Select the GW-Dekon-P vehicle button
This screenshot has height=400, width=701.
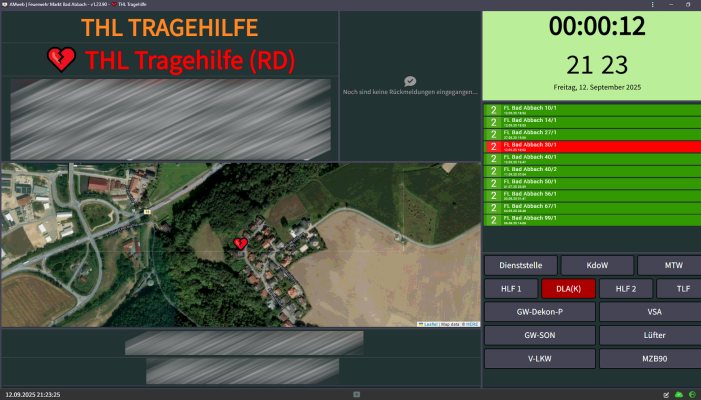(x=539, y=311)
